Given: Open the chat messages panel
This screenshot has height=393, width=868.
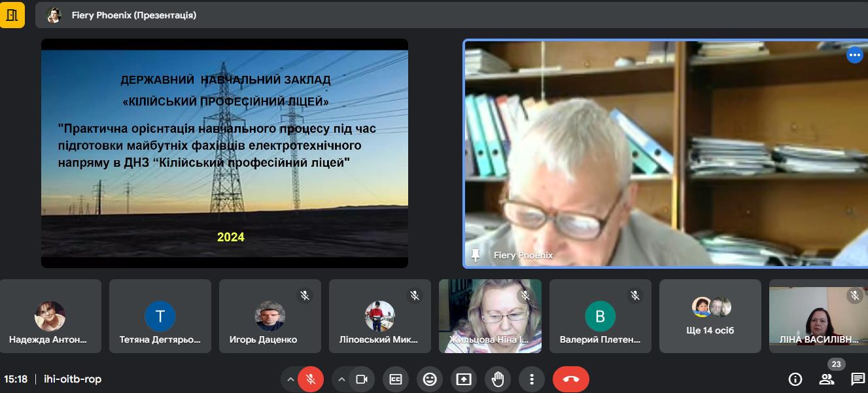Looking at the screenshot, I should pos(858,379).
